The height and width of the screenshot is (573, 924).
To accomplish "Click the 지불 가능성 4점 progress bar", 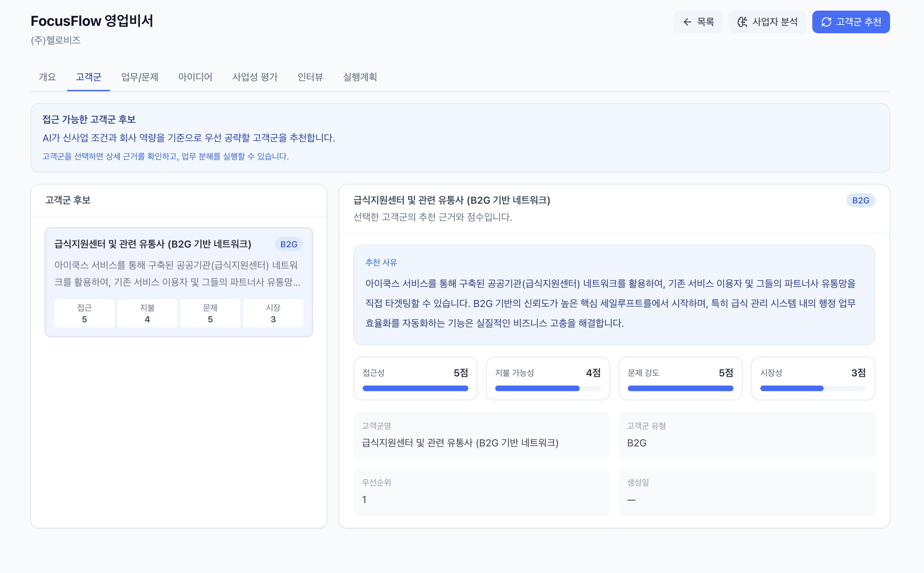I will point(548,388).
